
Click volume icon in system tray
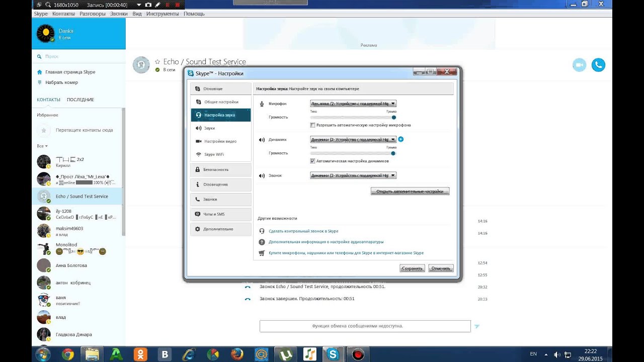tap(557, 354)
